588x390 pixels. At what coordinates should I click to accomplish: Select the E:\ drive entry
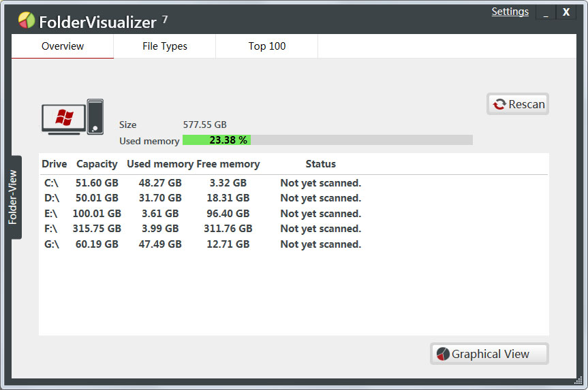294,214
